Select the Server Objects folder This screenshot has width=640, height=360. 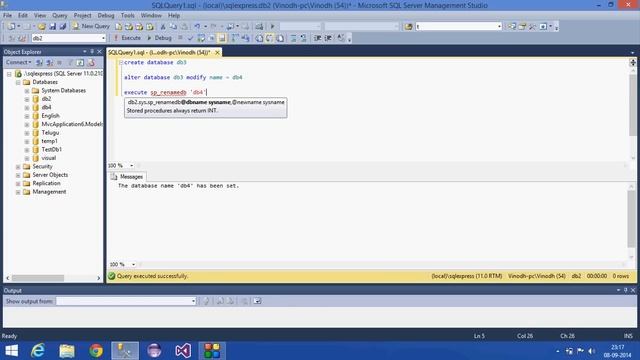(x=50, y=175)
